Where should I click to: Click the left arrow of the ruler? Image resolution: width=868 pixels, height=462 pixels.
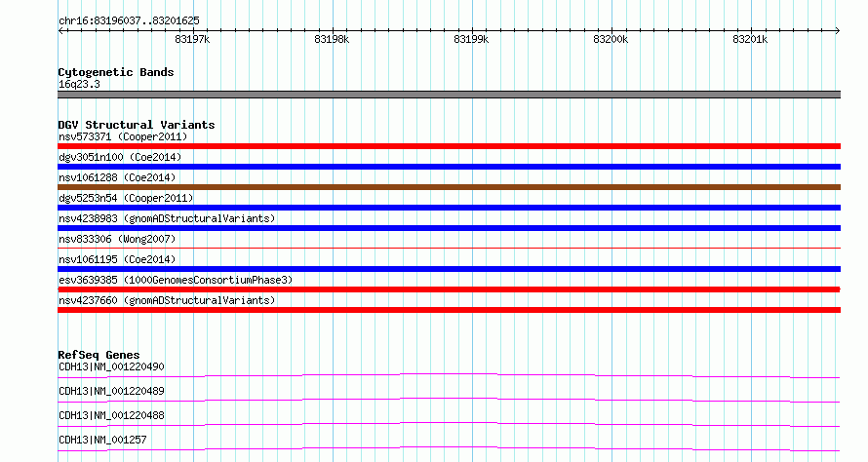click(x=60, y=30)
